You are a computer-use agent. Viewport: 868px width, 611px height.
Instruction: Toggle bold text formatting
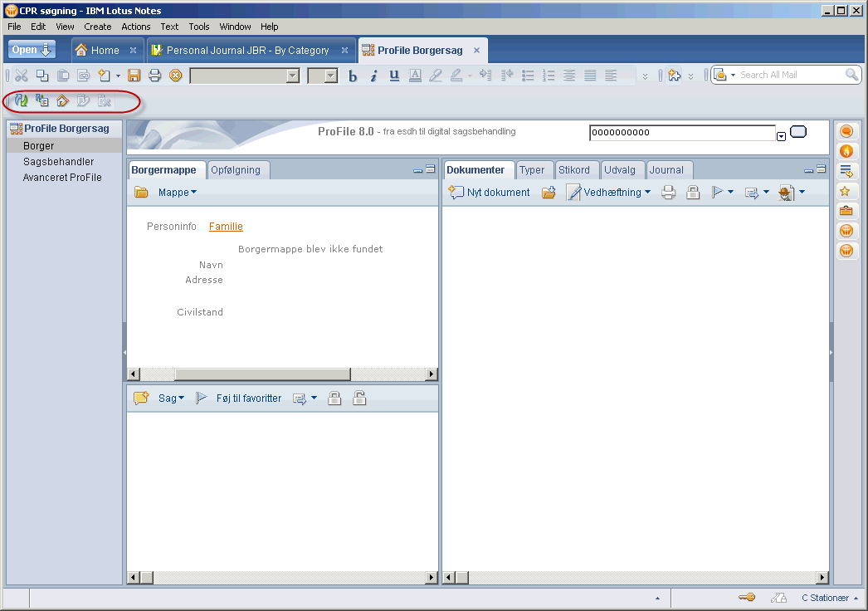pyautogui.click(x=353, y=76)
